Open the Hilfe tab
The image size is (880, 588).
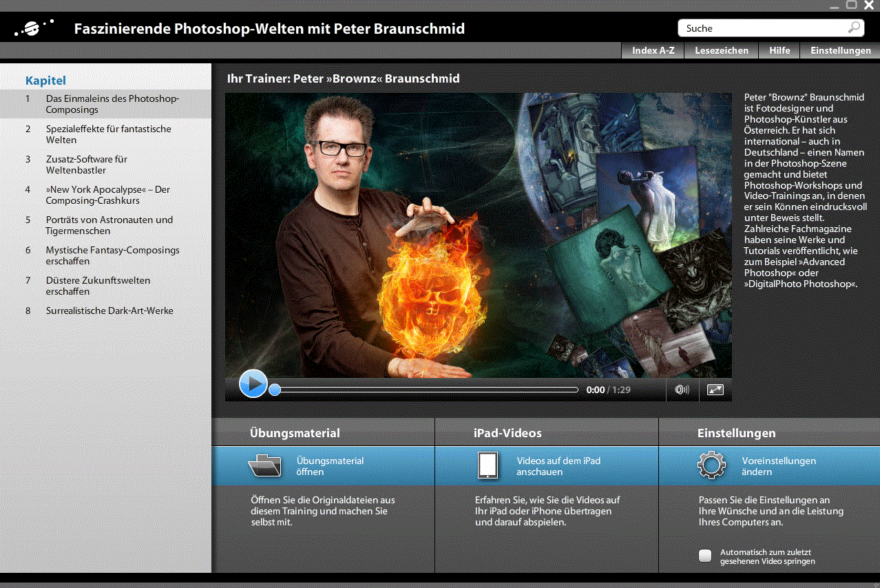pyautogui.click(x=779, y=50)
